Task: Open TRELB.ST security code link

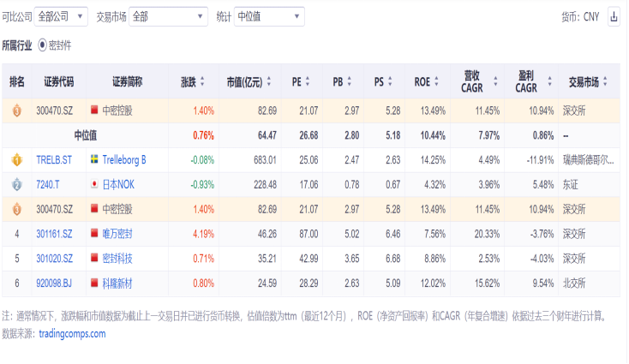Action: pos(54,160)
